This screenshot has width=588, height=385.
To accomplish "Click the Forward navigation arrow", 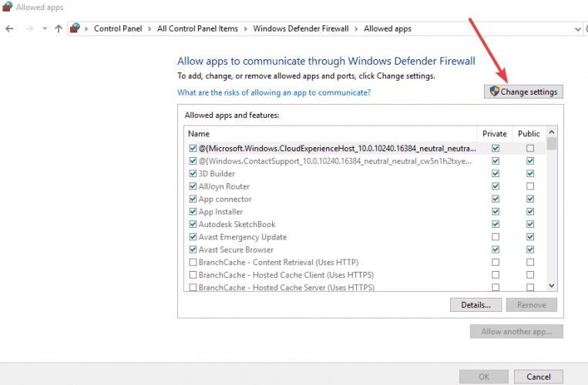I will coord(29,28).
